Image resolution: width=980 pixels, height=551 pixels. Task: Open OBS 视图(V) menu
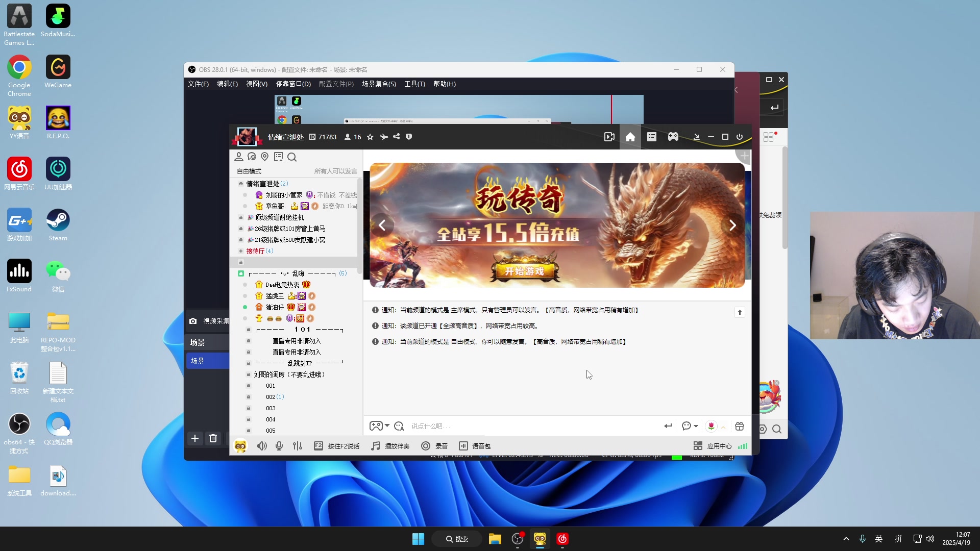point(256,84)
